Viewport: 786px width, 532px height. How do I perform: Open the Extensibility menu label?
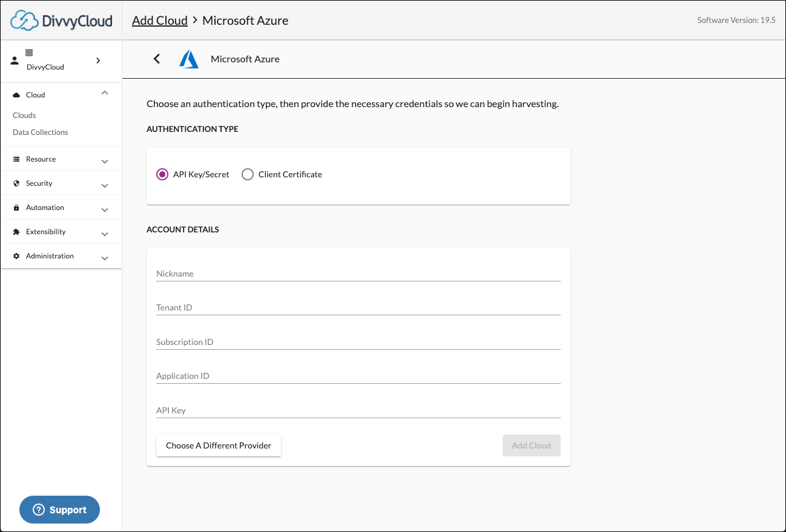click(x=45, y=232)
